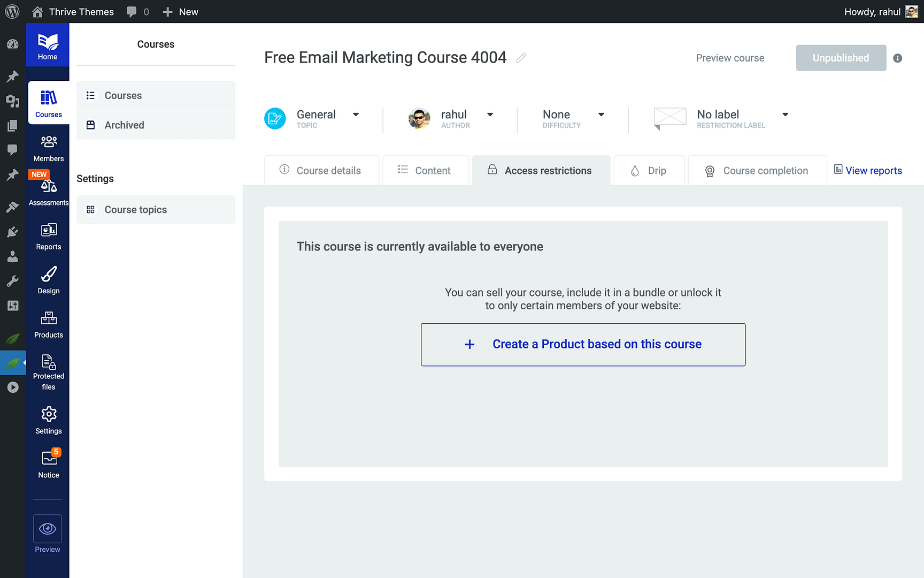This screenshot has width=924, height=578.
Task: Expand the General topic dropdown
Action: pyautogui.click(x=356, y=115)
